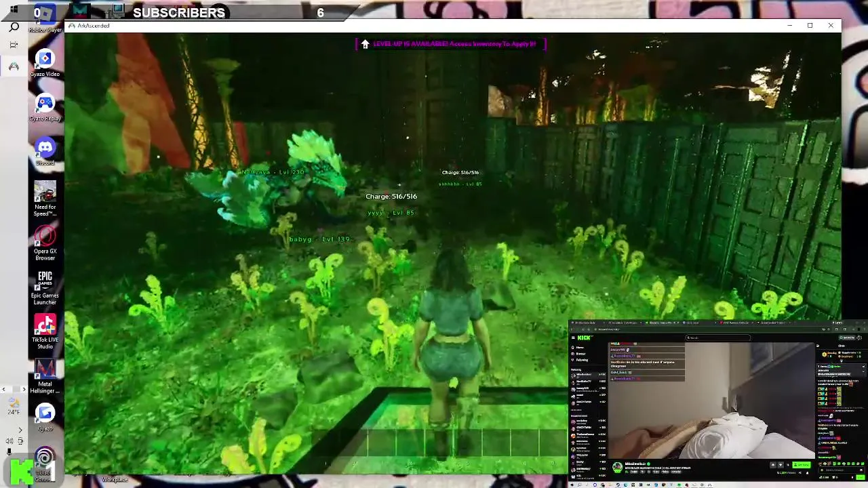Maximize the ArkAscended game window
Viewport: 868px width, 488px height.
pos(810,26)
